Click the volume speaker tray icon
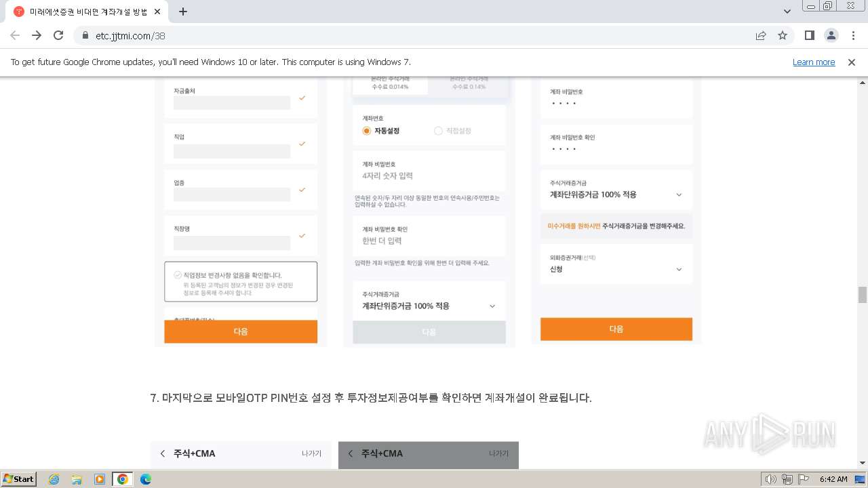This screenshot has width=868, height=488. pyautogui.click(x=771, y=479)
